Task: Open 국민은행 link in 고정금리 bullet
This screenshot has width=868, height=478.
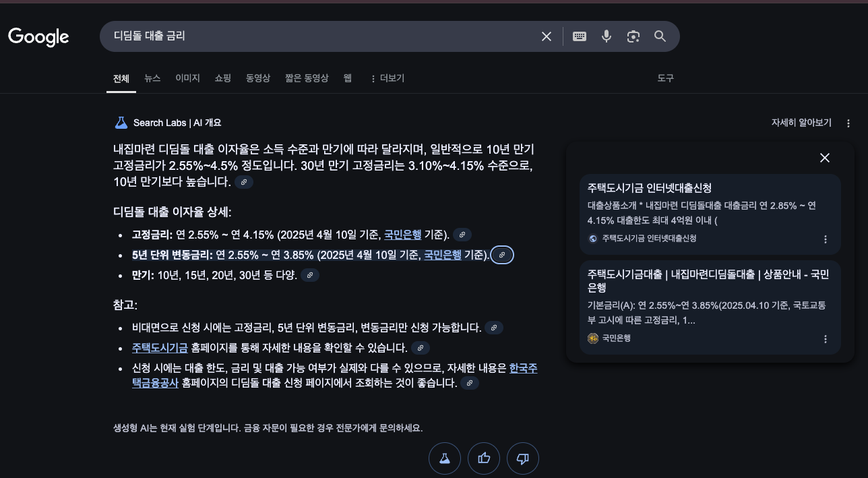Action: (x=403, y=235)
